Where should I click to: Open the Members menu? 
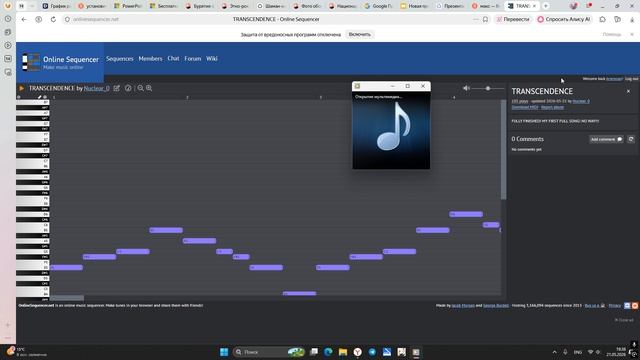click(x=150, y=59)
